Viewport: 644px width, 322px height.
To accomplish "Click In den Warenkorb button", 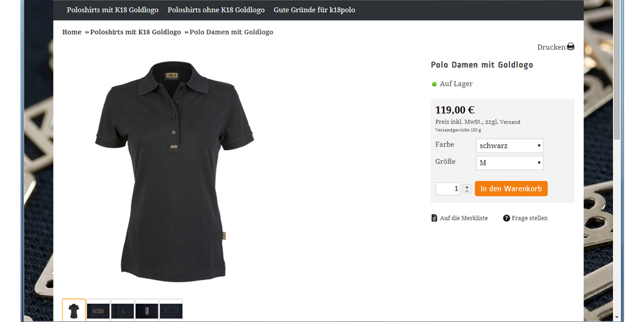I will tap(511, 189).
